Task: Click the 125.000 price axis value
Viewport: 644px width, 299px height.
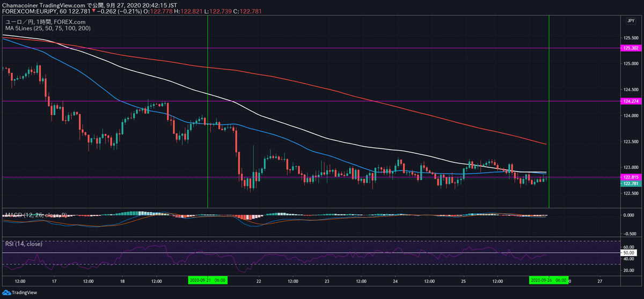Action: (631, 64)
